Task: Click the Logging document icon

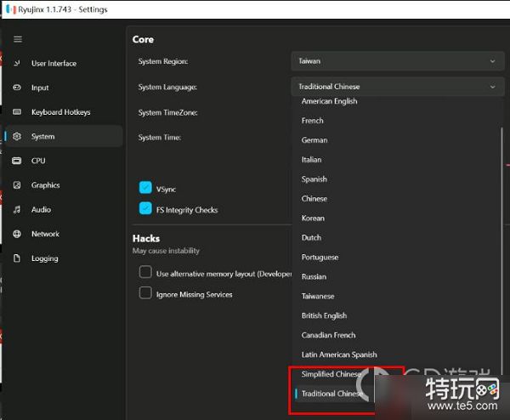Action: (17, 258)
